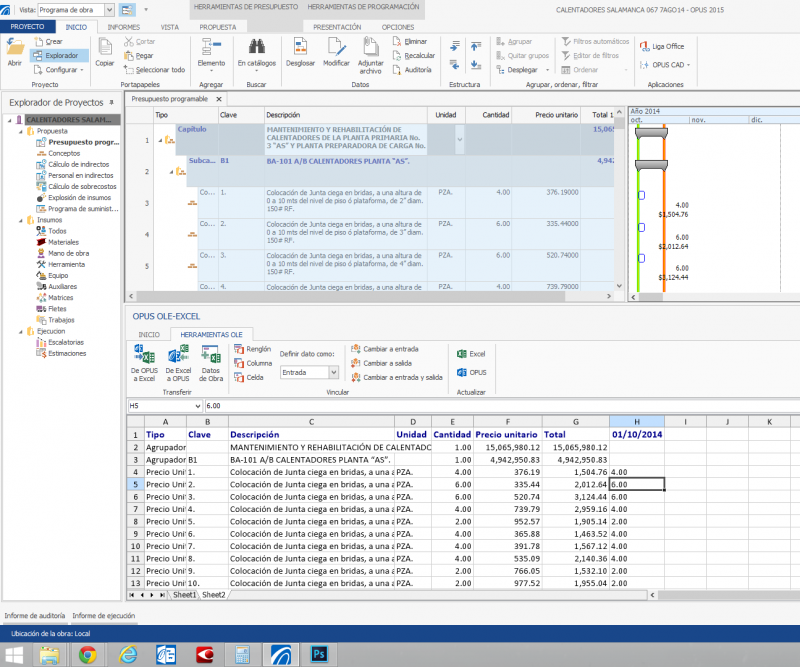Click Cambiar a entrada y salida
This screenshot has height=667, width=800.
click(x=396, y=378)
